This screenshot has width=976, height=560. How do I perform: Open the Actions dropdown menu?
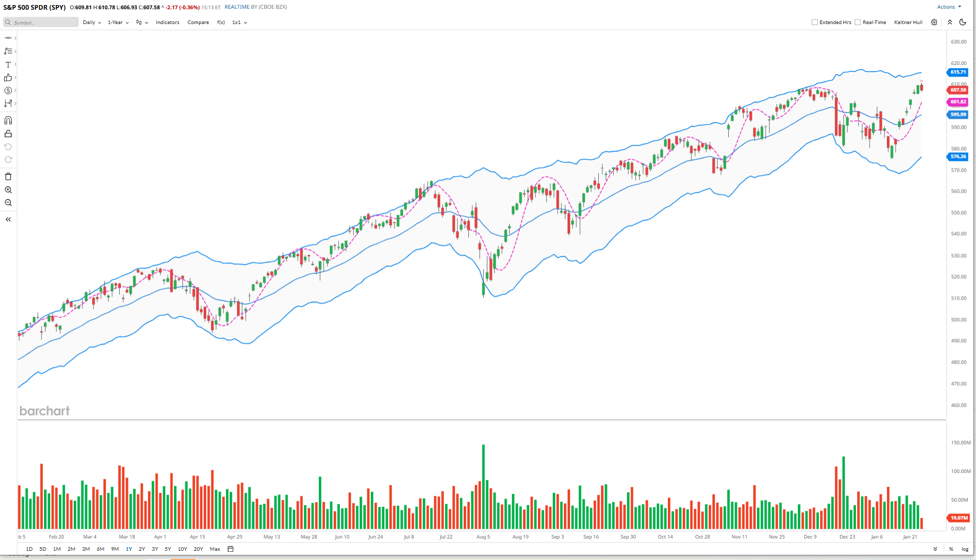(949, 7)
